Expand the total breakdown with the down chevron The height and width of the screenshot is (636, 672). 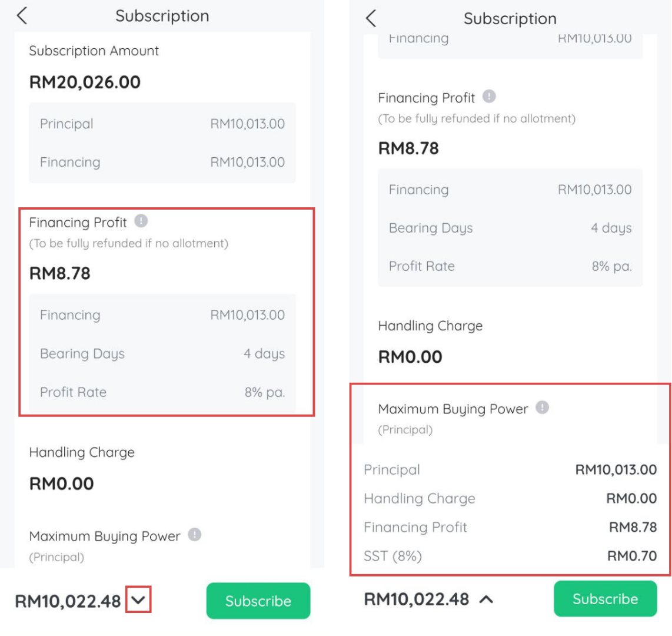(x=138, y=600)
